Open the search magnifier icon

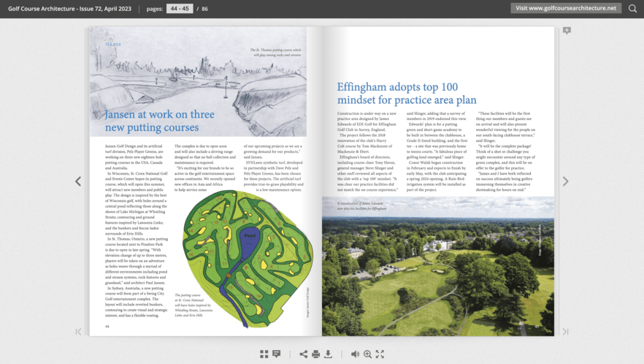tap(632, 8)
